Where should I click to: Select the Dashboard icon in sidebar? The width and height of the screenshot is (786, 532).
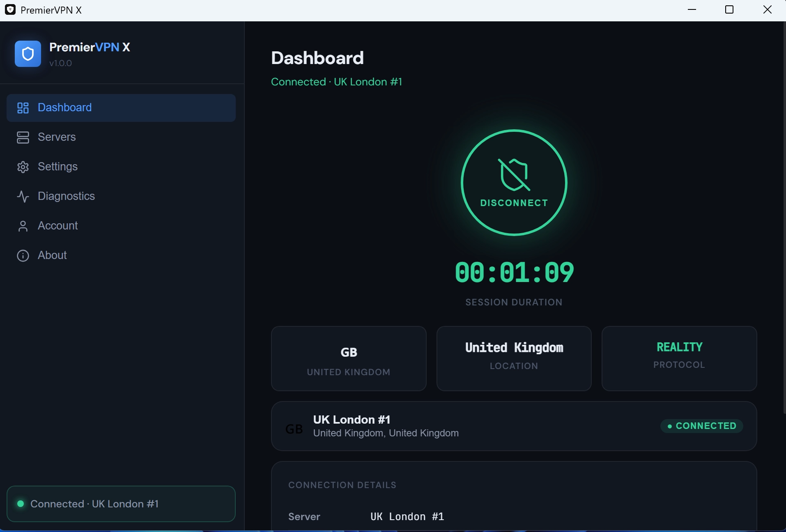(23, 108)
